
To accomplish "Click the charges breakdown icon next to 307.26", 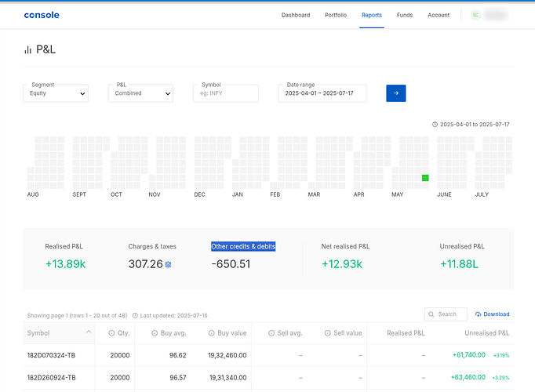I will 168,264.
